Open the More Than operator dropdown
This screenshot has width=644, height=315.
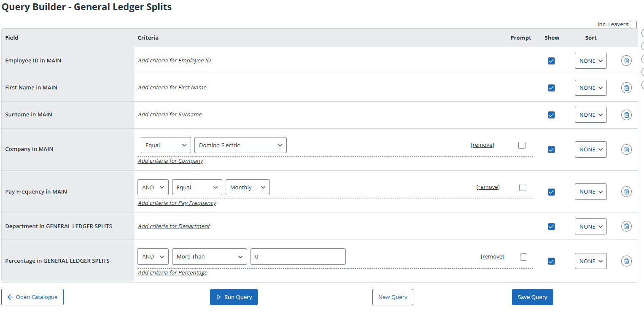[210, 256]
